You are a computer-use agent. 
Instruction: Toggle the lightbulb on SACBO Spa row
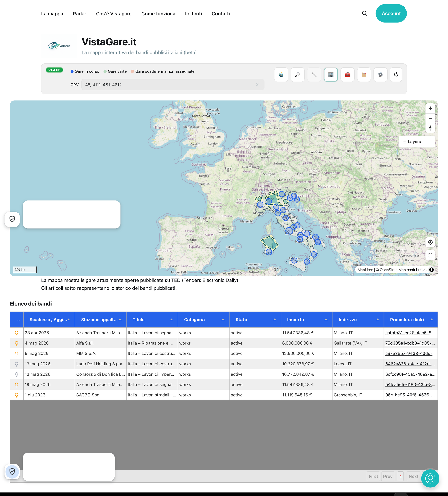(x=17, y=395)
